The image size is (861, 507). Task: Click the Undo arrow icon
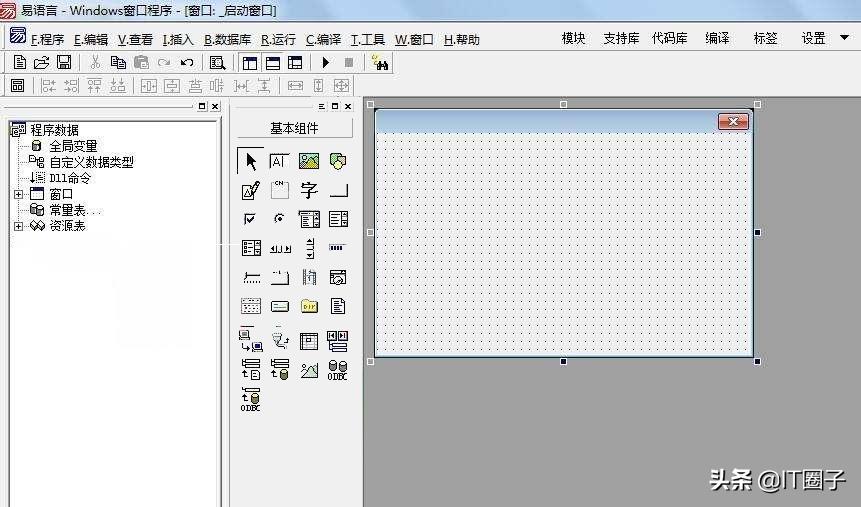click(x=187, y=63)
